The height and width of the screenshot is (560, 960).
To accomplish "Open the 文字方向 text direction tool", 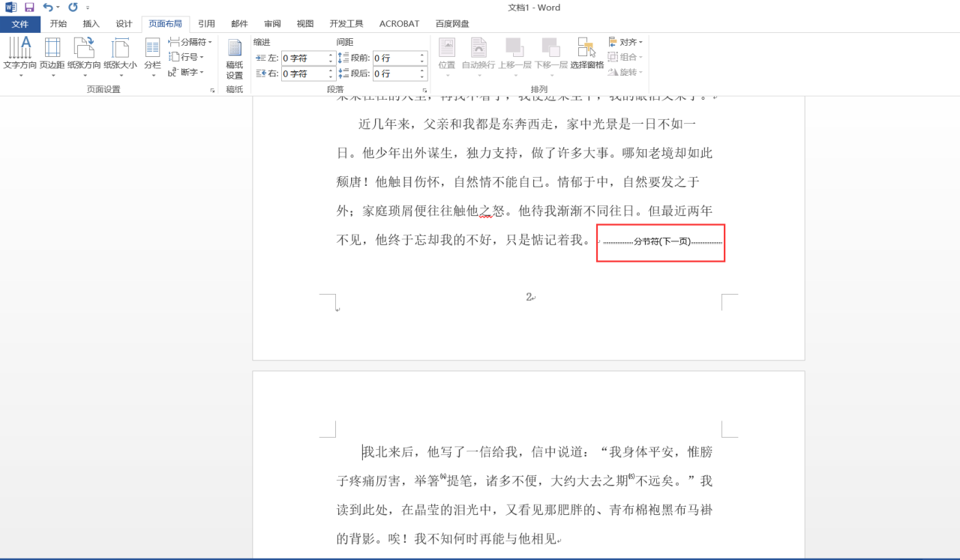I will (20, 57).
